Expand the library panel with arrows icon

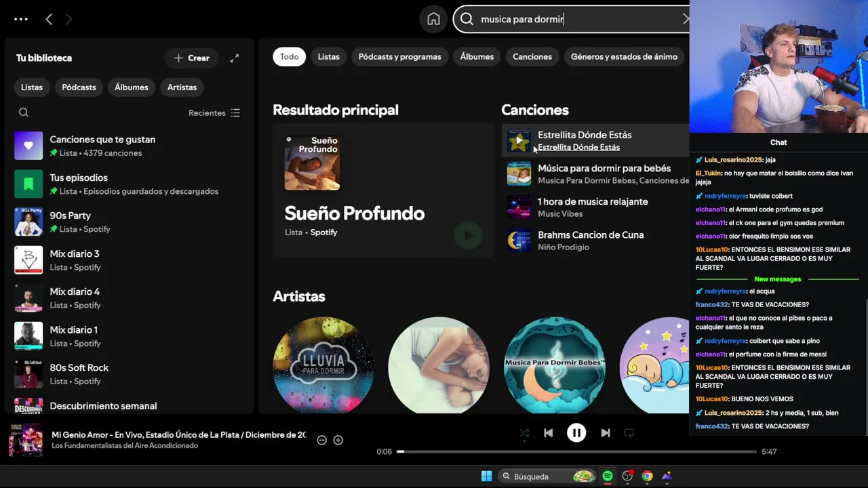coord(234,58)
